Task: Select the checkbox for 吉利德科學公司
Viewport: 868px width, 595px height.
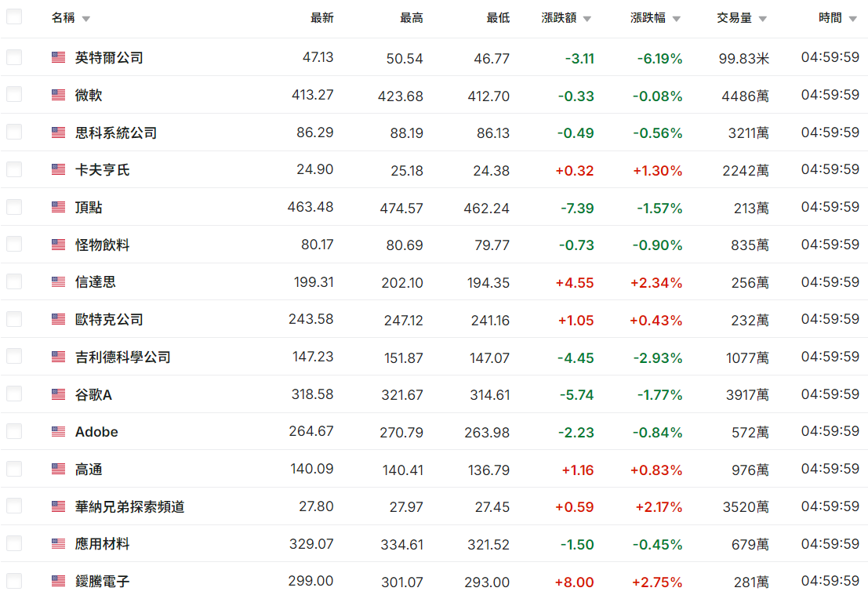Action: pos(14,357)
